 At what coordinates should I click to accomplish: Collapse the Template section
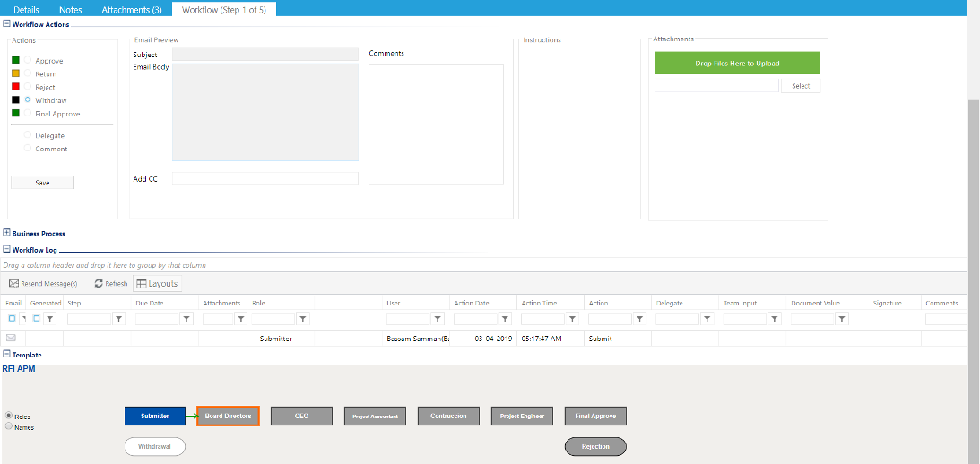point(7,354)
